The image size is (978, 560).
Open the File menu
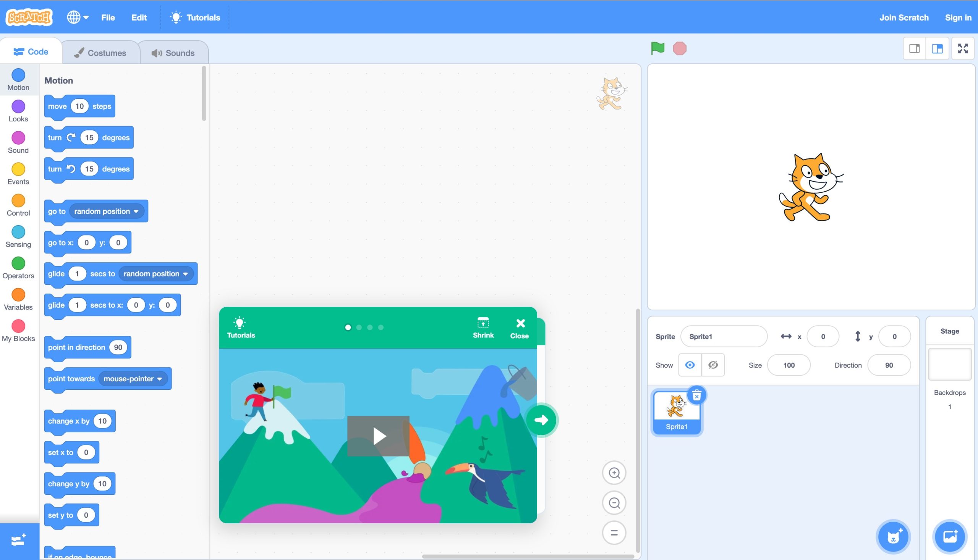click(x=108, y=17)
